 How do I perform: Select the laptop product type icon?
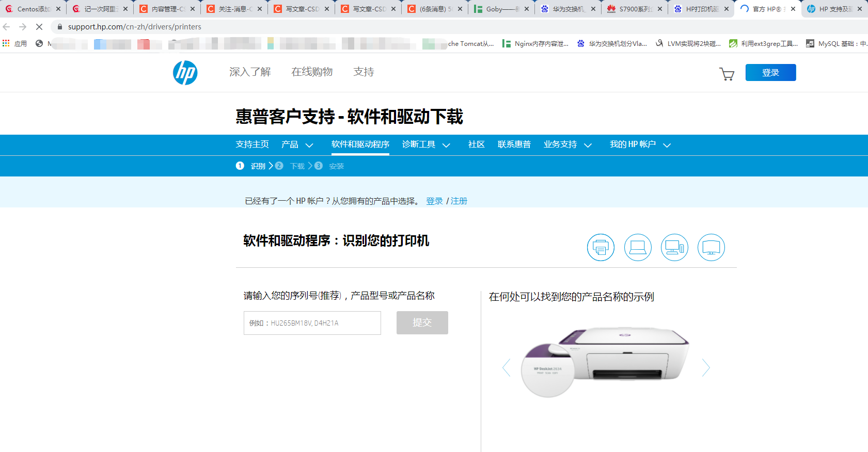[638, 248]
